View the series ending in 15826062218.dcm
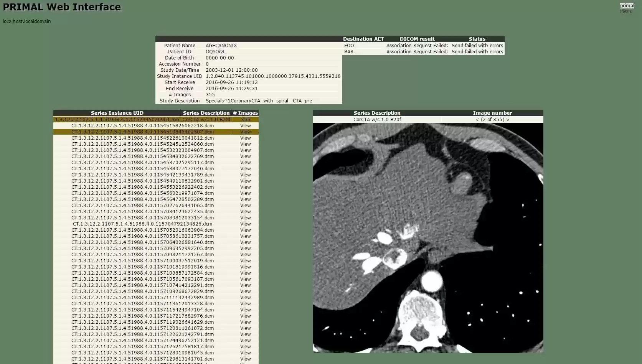Screen dimensions: 642x364 click(245, 125)
